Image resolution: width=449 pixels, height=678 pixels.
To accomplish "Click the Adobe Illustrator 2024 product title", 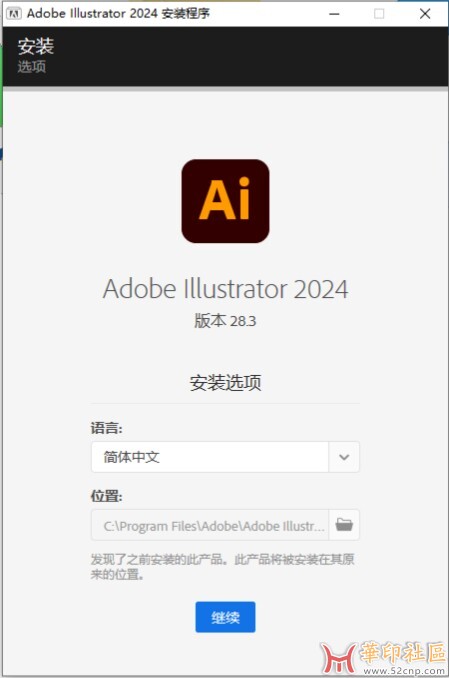I will (225, 288).
